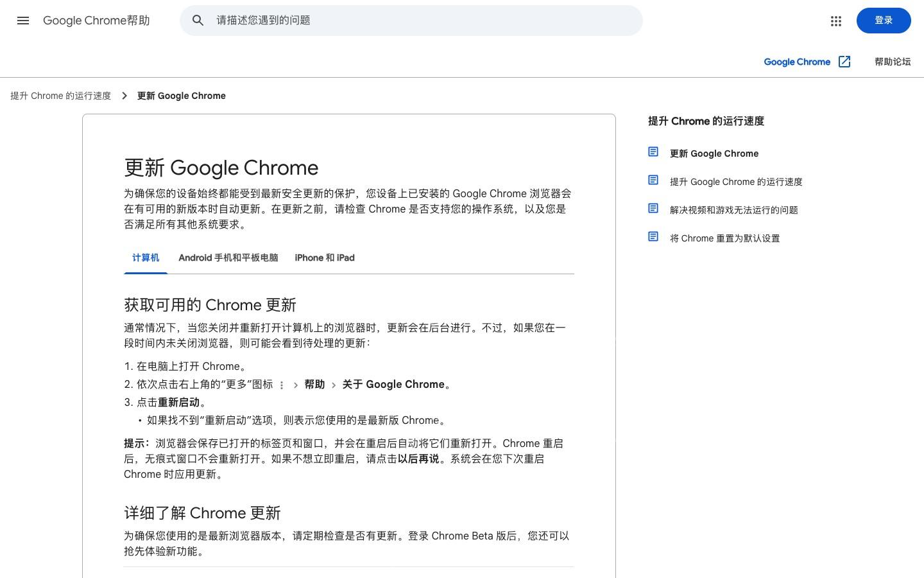The height and width of the screenshot is (578, 924).
Task: Open the 帮助论坛 link
Action: tap(893, 62)
